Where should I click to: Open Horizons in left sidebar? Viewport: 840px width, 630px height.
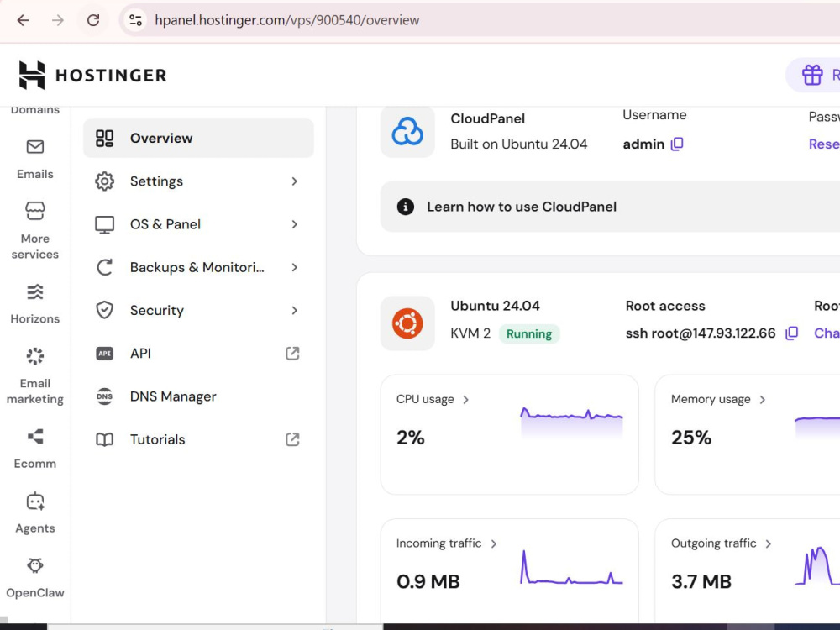pyautogui.click(x=34, y=304)
